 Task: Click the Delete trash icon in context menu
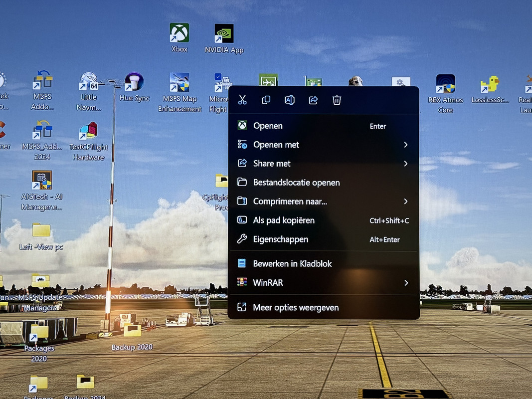coord(337,100)
